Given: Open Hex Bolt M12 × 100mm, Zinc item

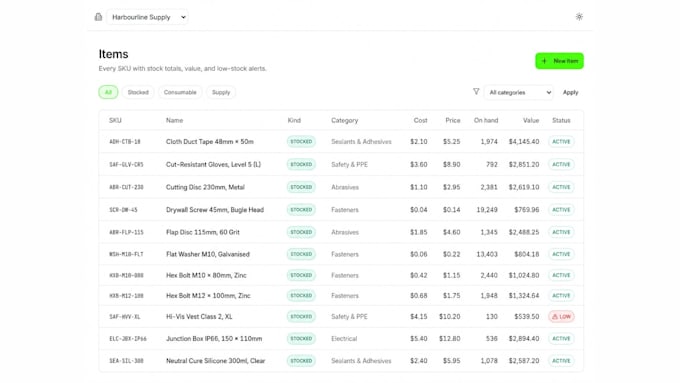Looking at the screenshot, I should point(208,295).
